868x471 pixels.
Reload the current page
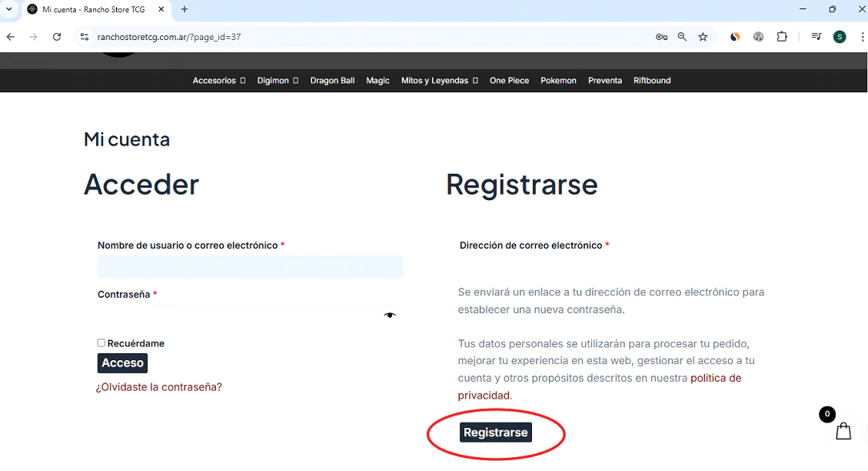coord(56,37)
